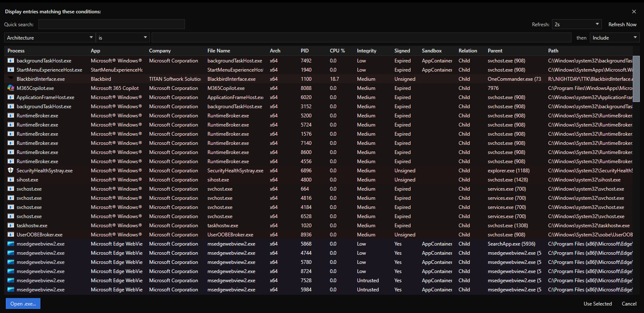Click the condition value text field

pyautogui.click(x=362, y=38)
